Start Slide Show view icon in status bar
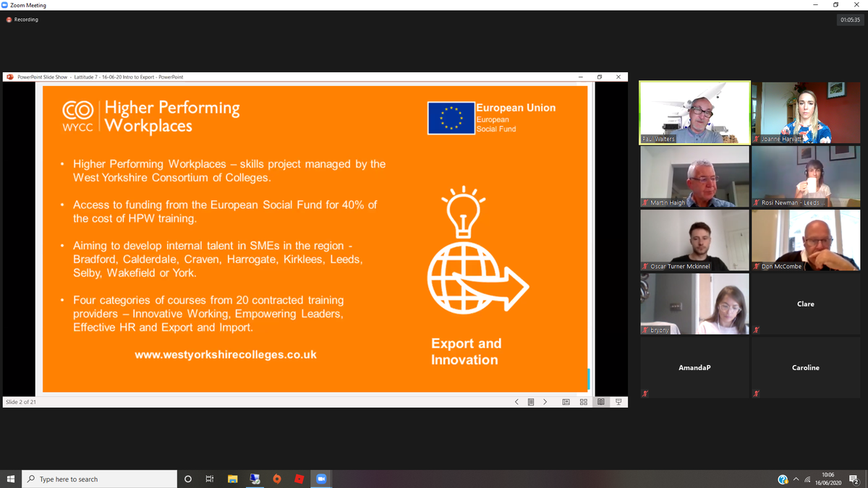The width and height of the screenshot is (868, 488). point(618,402)
